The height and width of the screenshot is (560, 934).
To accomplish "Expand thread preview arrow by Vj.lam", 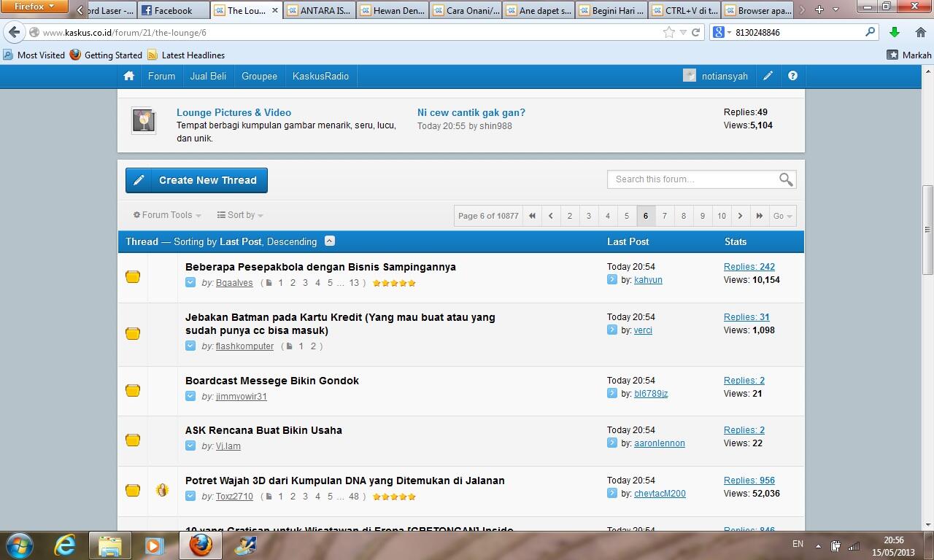I will 190,446.
